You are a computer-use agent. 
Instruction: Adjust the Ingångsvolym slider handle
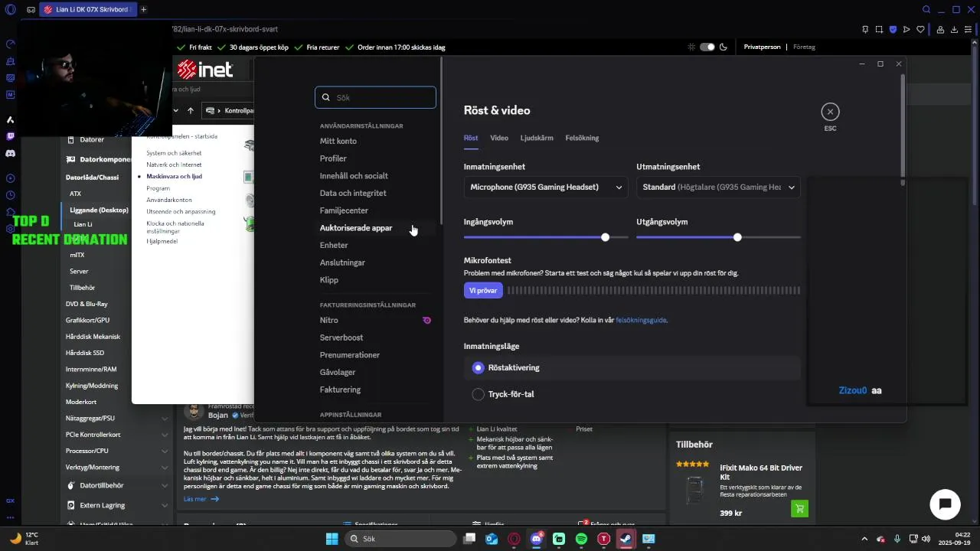(x=605, y=237)
